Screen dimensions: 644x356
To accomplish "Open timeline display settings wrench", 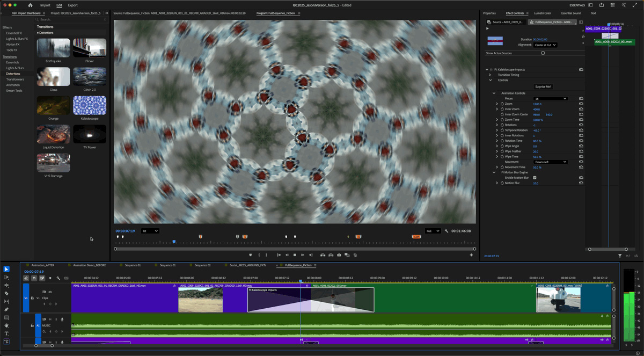I will coord(58,278).
